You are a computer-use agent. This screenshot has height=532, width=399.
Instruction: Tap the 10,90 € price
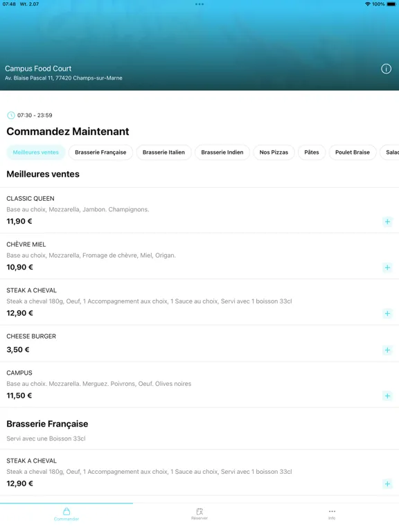(19, 267)
